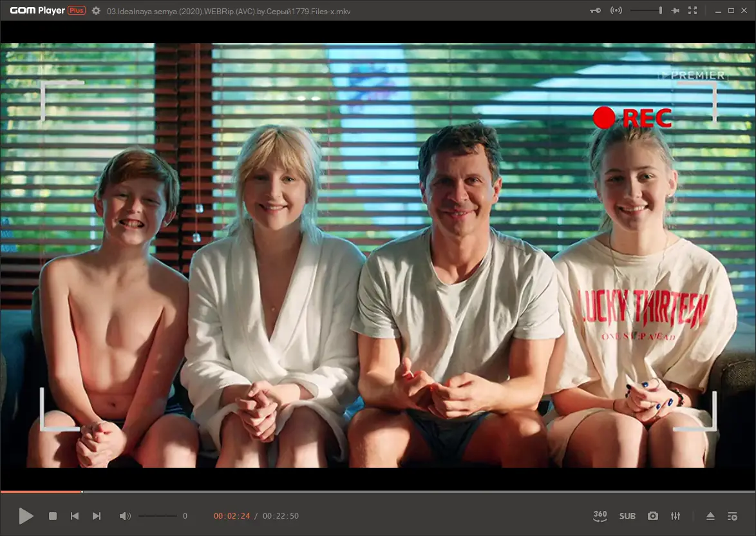Click the current time 00:02:24

pos(232,516)
